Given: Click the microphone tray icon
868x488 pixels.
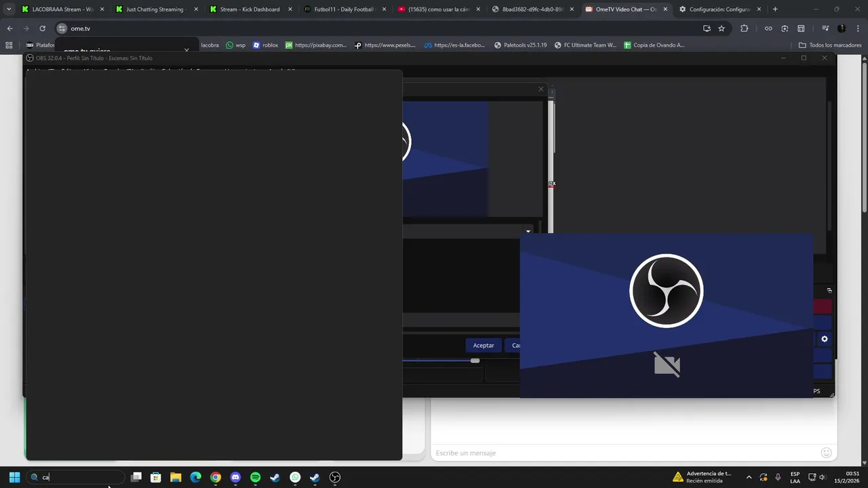Looking at the screenshot, I should point(778,477).
